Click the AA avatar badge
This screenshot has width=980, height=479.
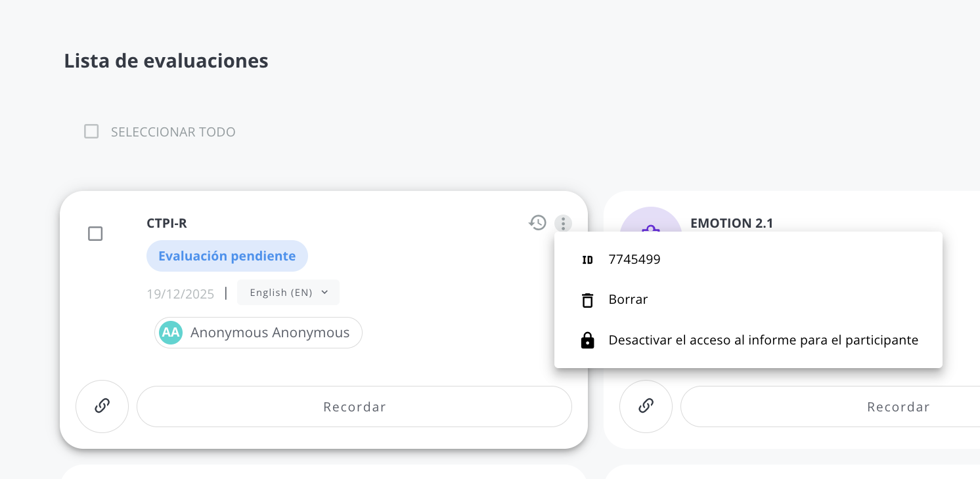[x=171, y=333]
